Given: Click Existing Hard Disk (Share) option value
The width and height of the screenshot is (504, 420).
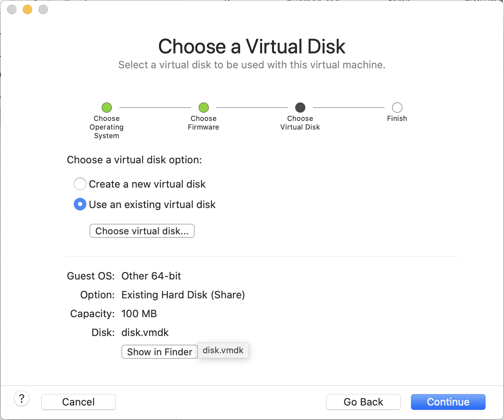Looking at the screenshot, I should click(183, 295).
